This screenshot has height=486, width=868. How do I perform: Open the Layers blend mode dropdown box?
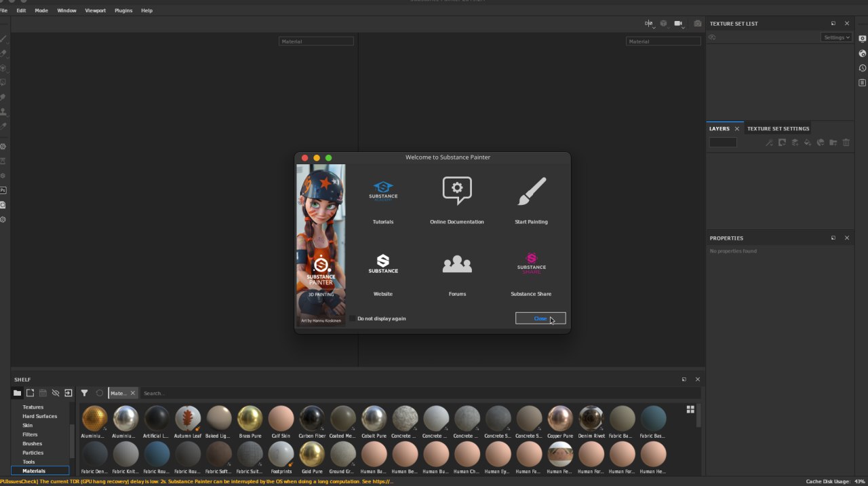pyautogui.click(x=723, y=143)
